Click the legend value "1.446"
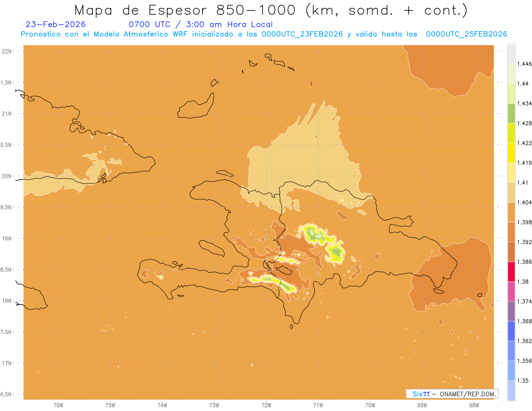 [525, 64]
